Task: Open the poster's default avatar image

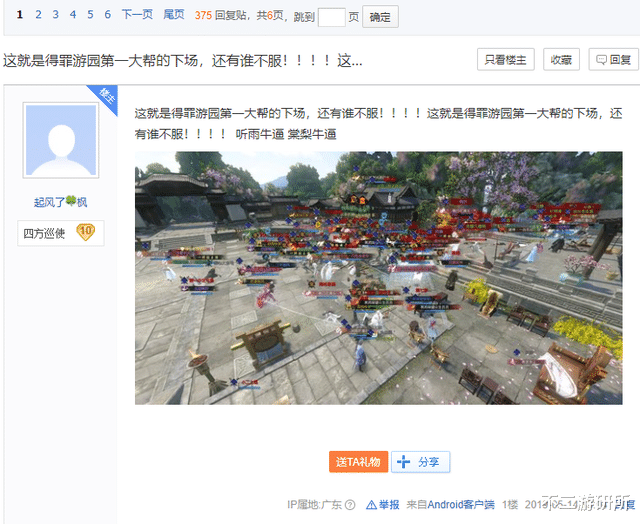Action: (61, 140)
